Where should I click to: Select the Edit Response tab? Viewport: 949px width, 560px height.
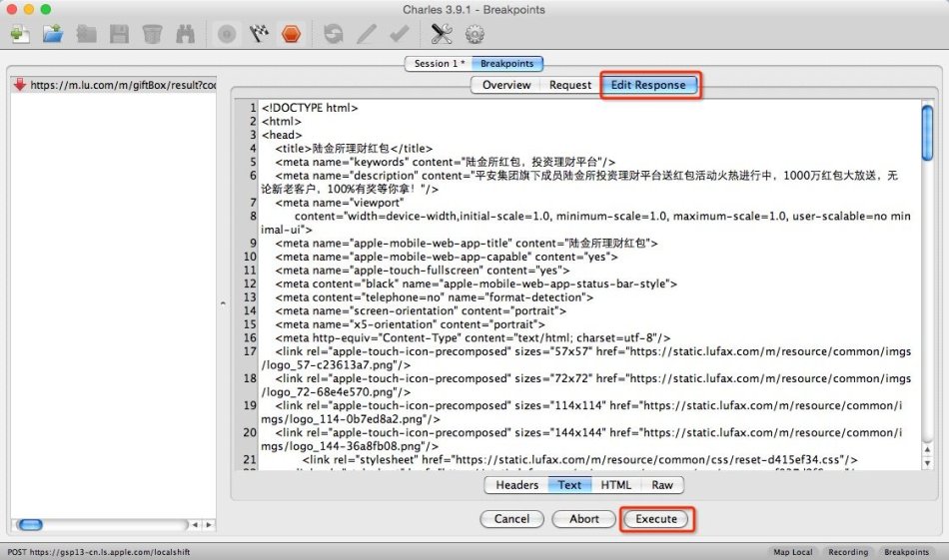(648, 85)
